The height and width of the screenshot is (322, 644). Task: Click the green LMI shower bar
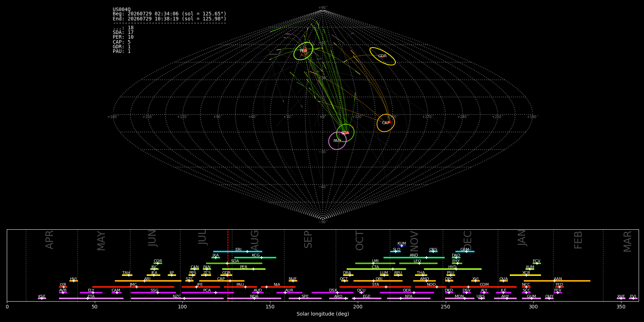pyautogui.click(x=375, y=263)
